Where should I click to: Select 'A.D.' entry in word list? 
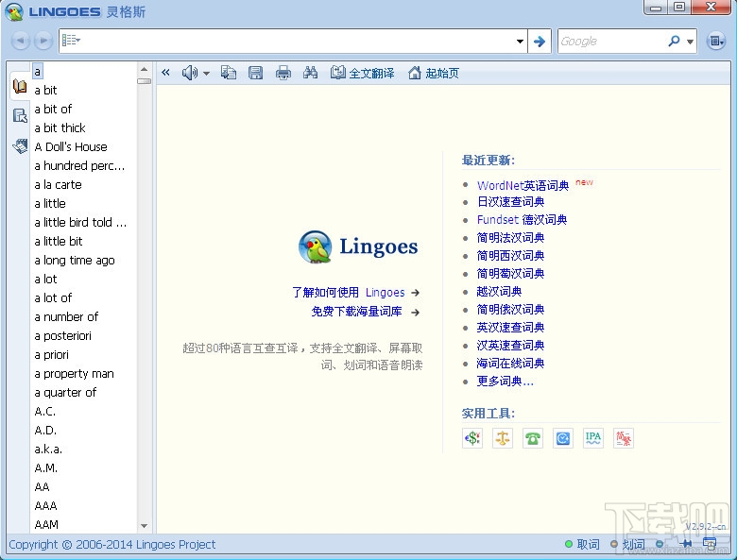(45, 431)
